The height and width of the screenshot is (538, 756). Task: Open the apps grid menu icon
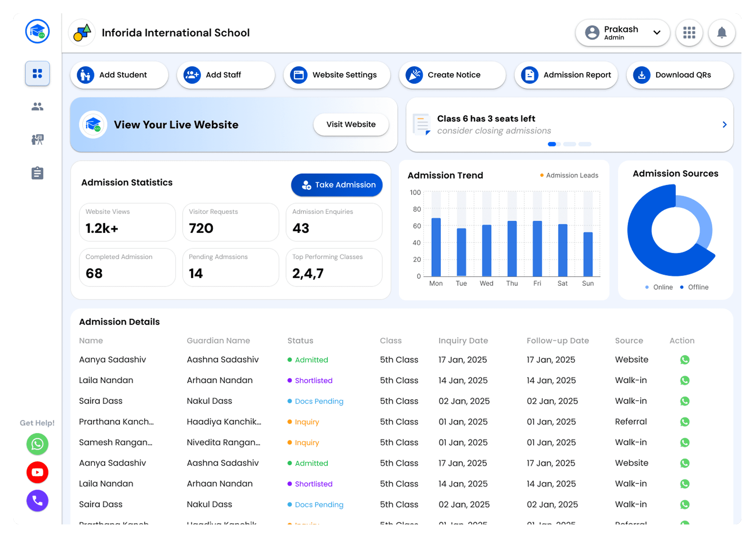pyautogui.click(x=689, y=33)
